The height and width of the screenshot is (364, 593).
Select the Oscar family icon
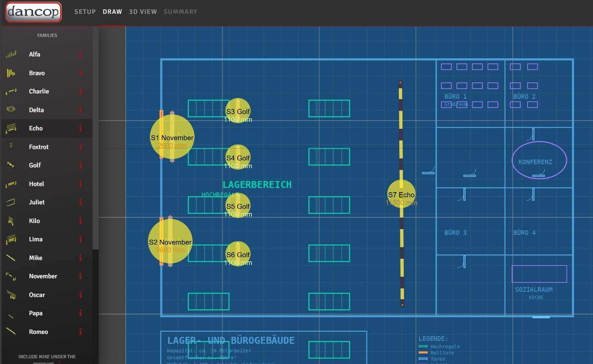click(11, 295)
